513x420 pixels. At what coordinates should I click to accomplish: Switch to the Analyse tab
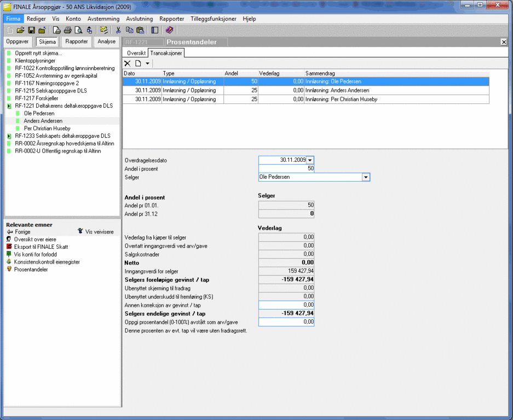[107, 42]
